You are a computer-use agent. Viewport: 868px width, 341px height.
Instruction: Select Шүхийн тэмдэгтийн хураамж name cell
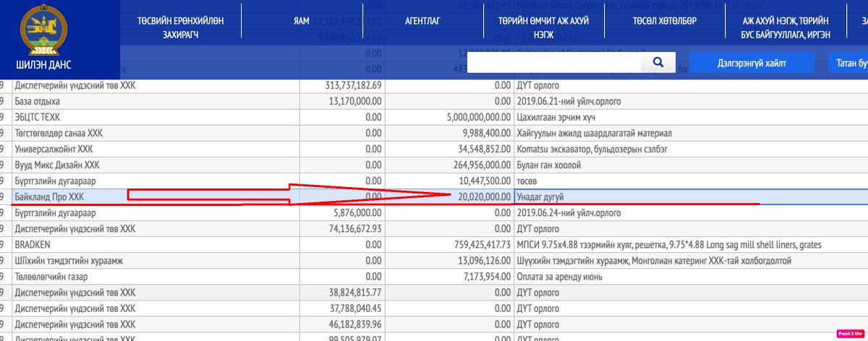click(x=156, y=260)
